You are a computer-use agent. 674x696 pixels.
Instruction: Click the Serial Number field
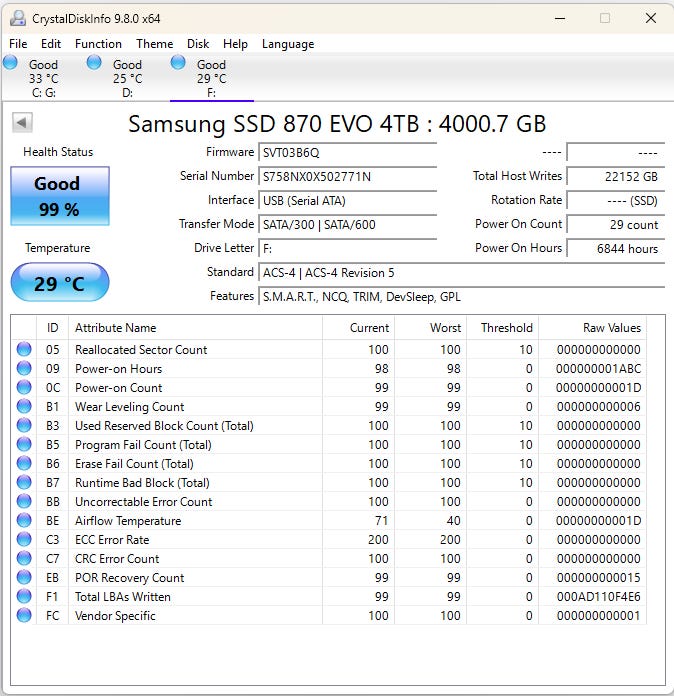coord(347,177)
